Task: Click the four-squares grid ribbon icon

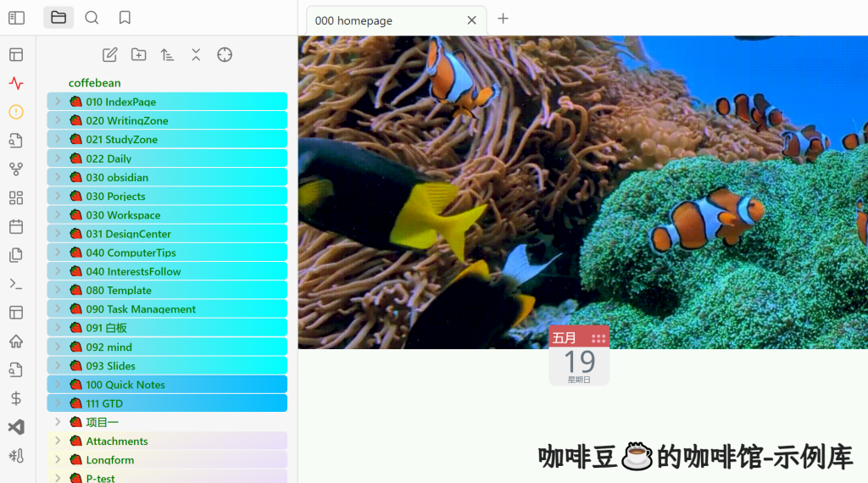Action: (16, 198)
